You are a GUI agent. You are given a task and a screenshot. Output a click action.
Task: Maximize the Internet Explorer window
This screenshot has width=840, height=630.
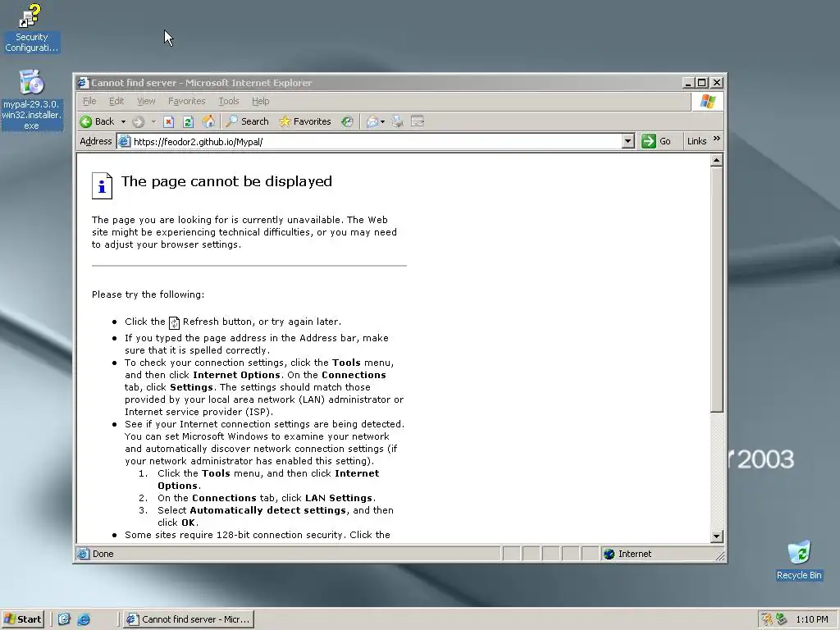click(702, 83)
